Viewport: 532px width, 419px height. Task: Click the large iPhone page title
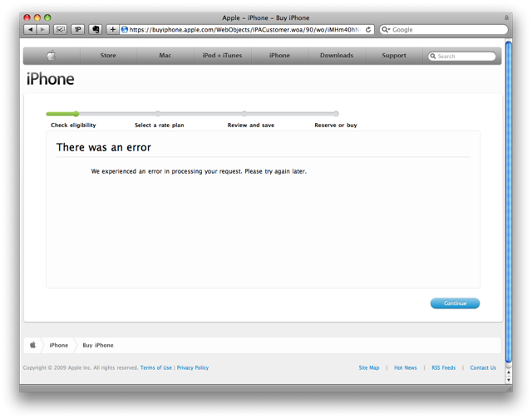pos(50,79)
